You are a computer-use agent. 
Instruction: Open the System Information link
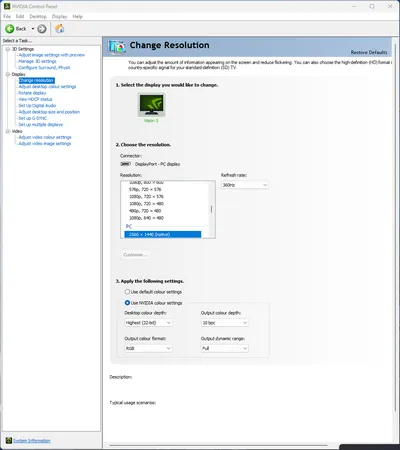[32, 441]
